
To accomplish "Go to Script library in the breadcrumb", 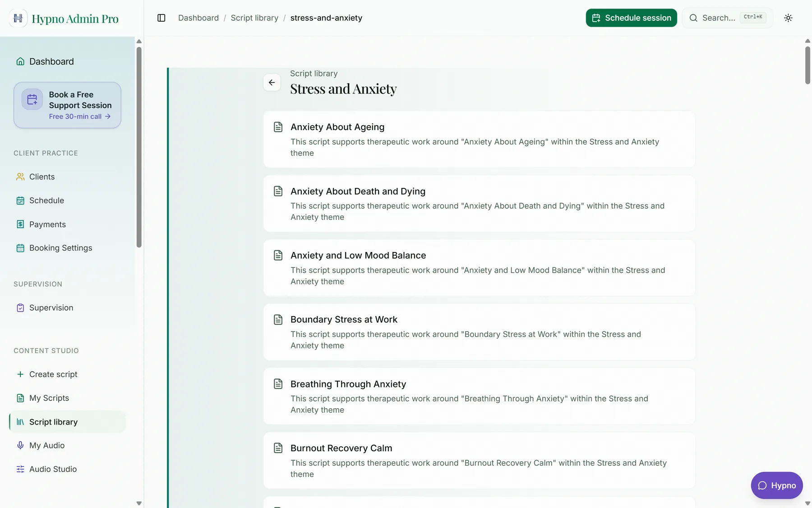I will (x=254, y=18).
